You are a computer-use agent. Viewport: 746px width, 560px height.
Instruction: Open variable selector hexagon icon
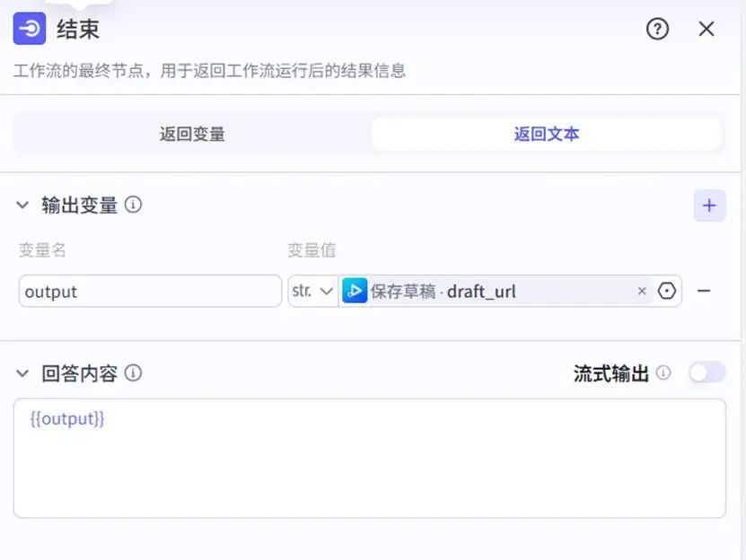(x=666, y=291)
